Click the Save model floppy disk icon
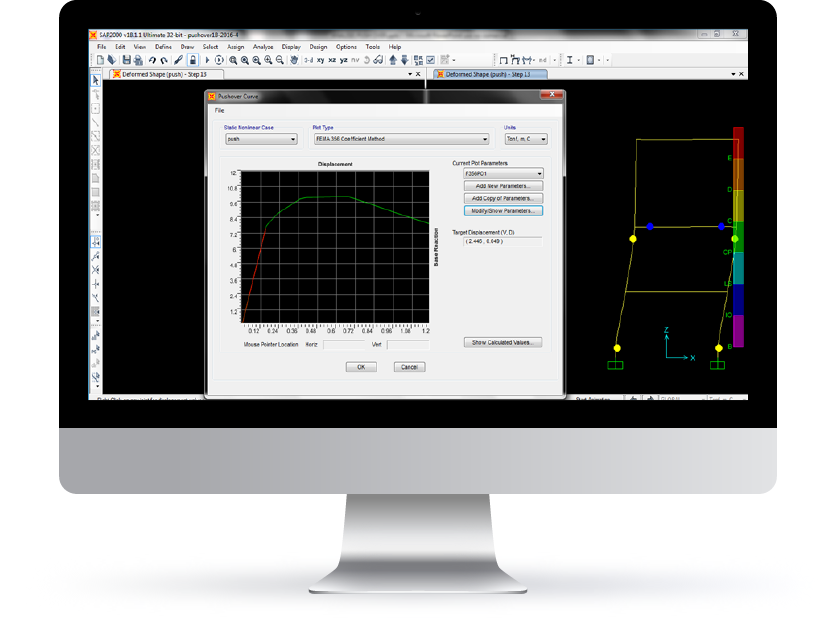The image size is (836, 640). pos(127,60)
